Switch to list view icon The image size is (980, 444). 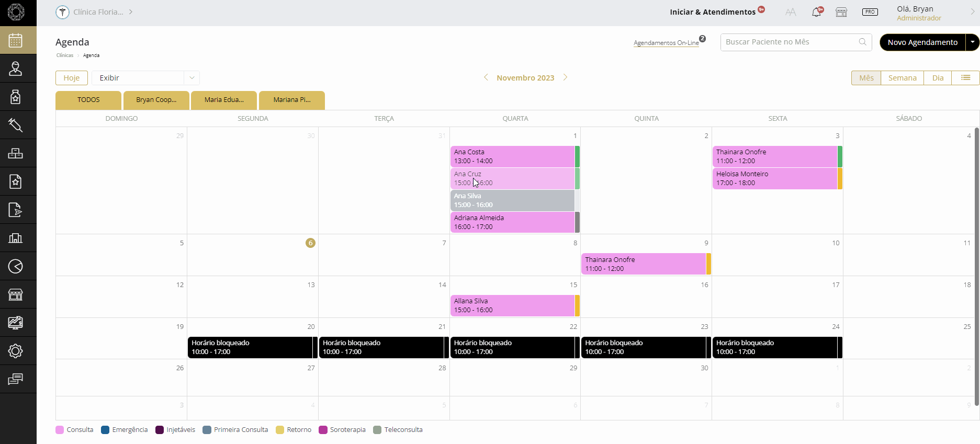965,78
